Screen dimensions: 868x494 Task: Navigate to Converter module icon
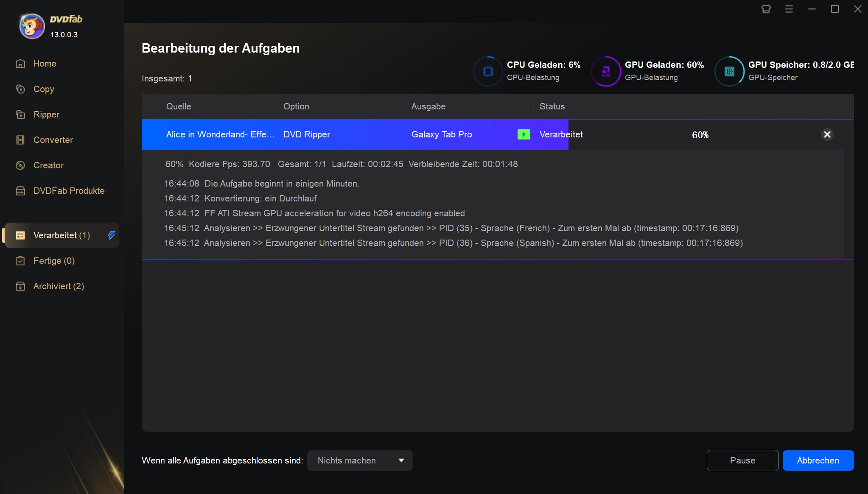pyautogui.click(x=21, y=140)
